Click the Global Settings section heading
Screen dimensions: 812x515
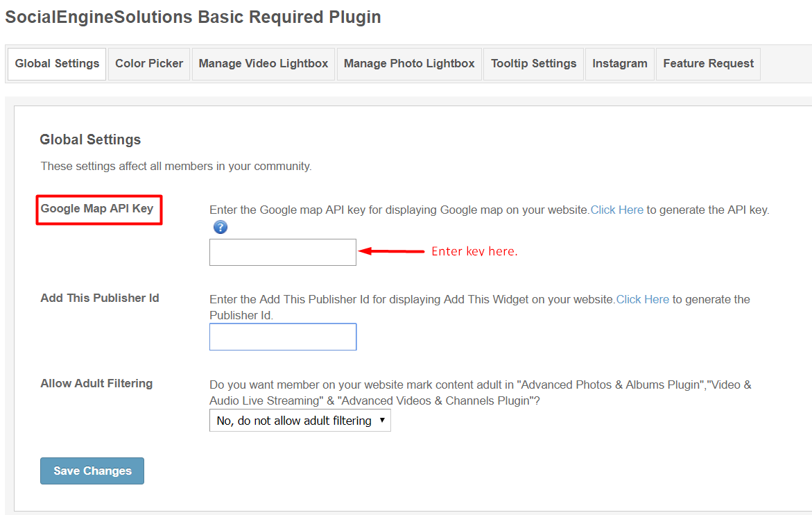(x=90, y=140)
